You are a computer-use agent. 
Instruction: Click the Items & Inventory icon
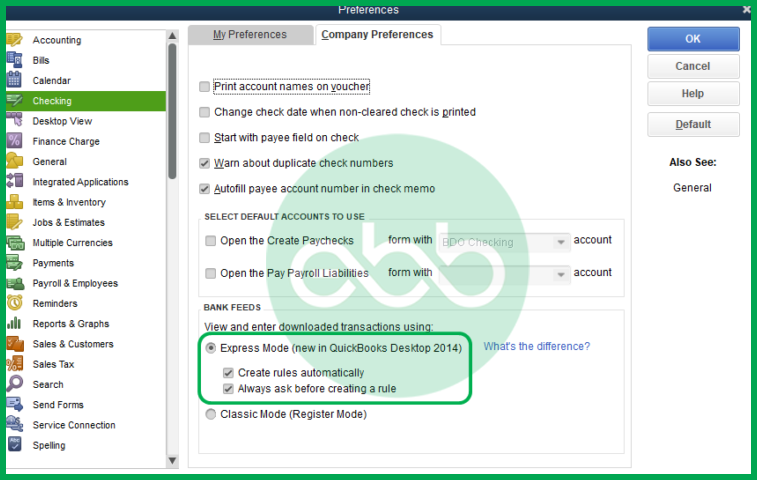pos(14,202)
